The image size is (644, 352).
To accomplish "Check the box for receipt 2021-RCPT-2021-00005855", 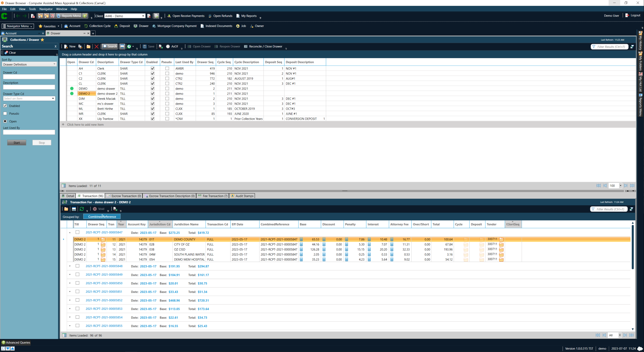I will 77,326.
